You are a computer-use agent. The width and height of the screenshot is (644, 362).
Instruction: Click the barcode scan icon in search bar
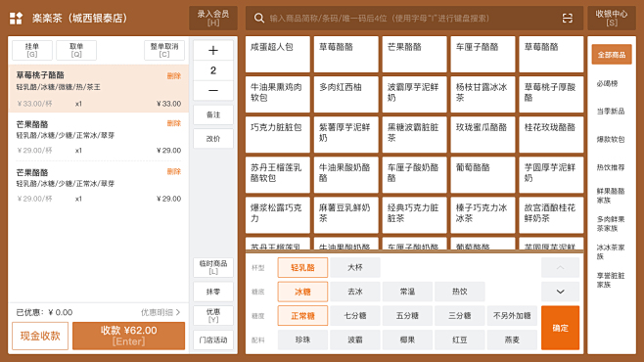pos(568,18)
